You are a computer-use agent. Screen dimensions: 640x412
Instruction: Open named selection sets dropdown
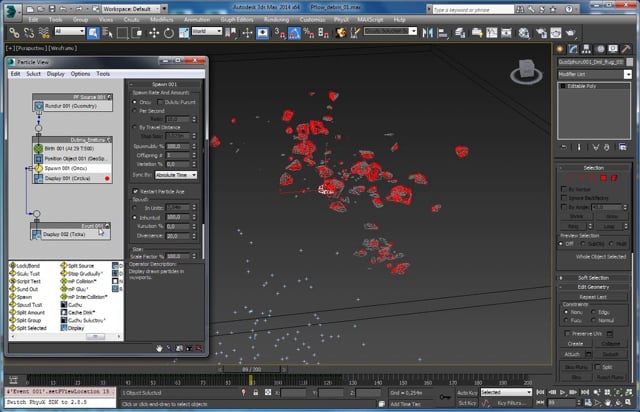[x=391, y=31]
